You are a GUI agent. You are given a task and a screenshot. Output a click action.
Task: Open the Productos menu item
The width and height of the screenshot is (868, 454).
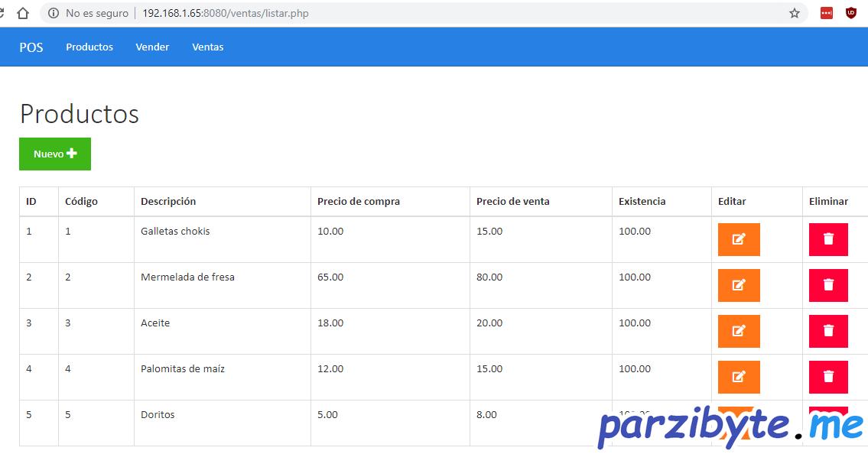click(x=89, y=47)
